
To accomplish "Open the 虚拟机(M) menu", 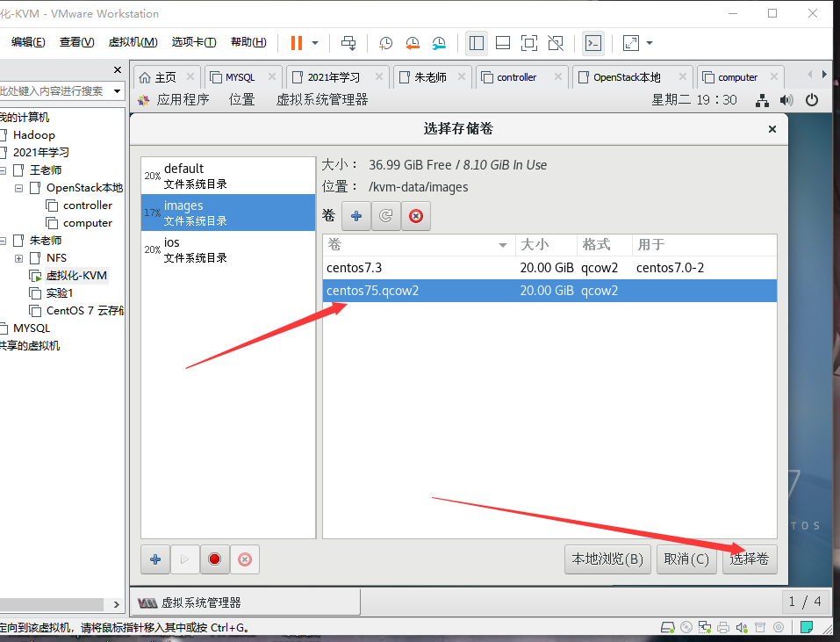I will (133, 42).
